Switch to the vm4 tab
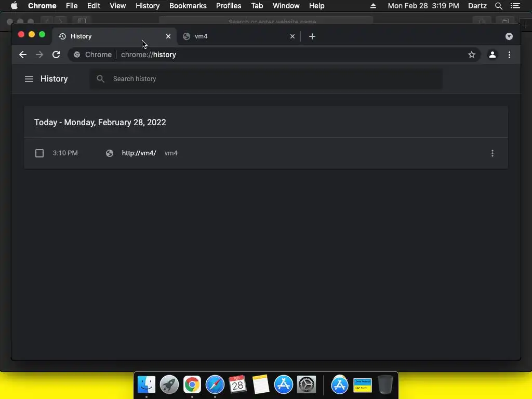This screenshot has height=399, width=532. click(x=238, y=36)
